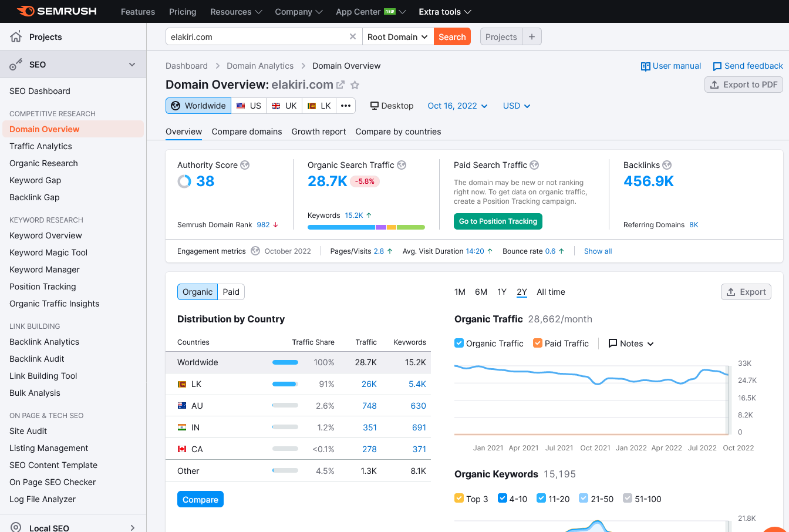The height and width of the screenshot is (532, 789).
Task: Select the UK database flag button
Action: pyautogui.click(x=284, y=106)
